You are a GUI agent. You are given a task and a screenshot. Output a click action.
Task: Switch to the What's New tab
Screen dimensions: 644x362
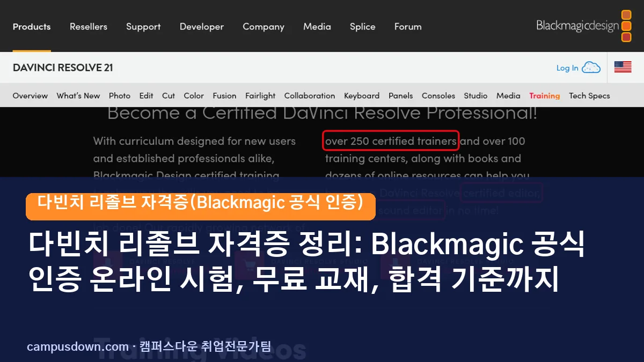78,95
